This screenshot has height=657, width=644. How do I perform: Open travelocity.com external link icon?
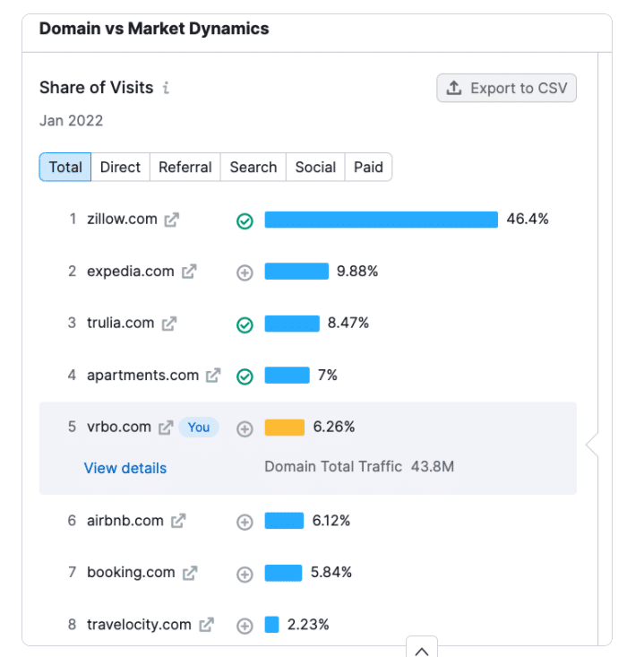point(206,625)
